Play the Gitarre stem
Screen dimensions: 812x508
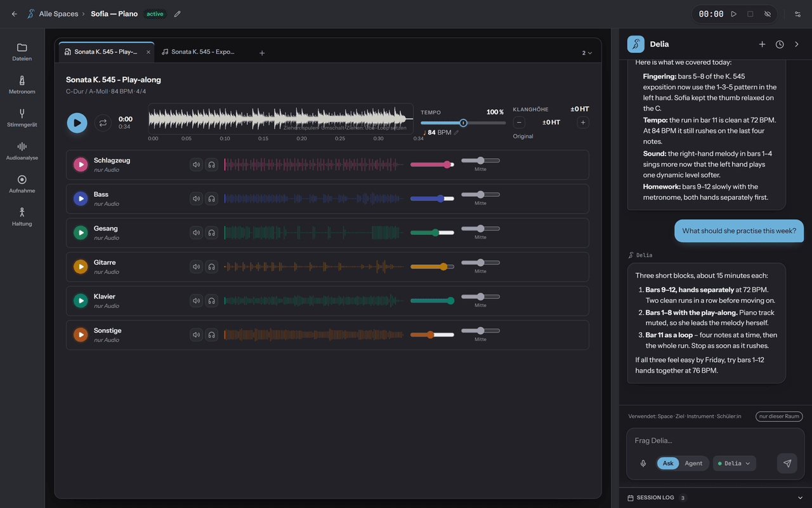pos(81,267)
